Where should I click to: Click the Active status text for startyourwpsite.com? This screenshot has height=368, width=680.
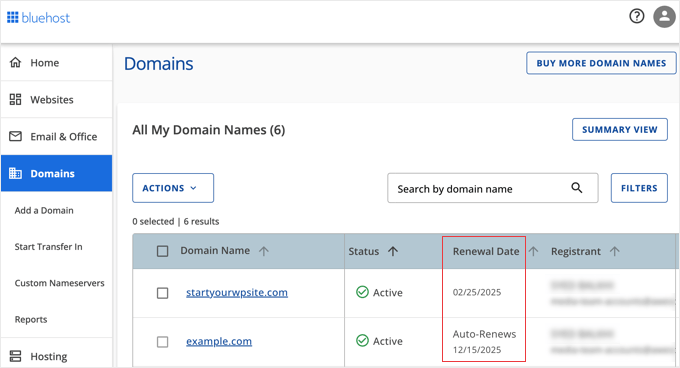tap(388, 293)
